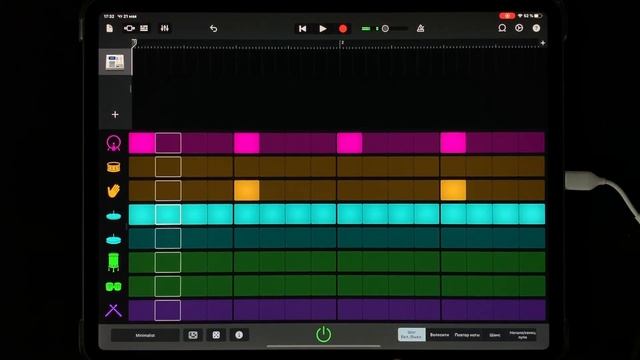The image size is (640, 360).
Task: Open the instrument browser icon
Action: (129, 28)
